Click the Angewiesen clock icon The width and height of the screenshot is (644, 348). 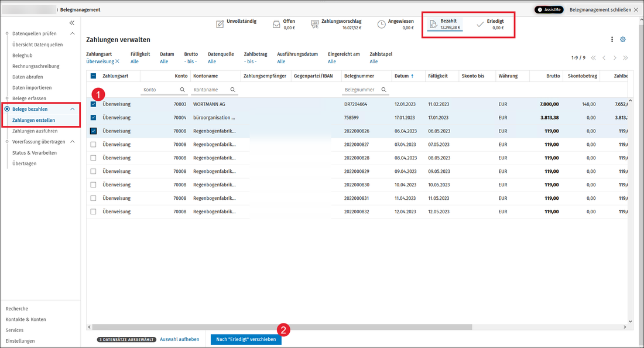click(x=382, y=24)
